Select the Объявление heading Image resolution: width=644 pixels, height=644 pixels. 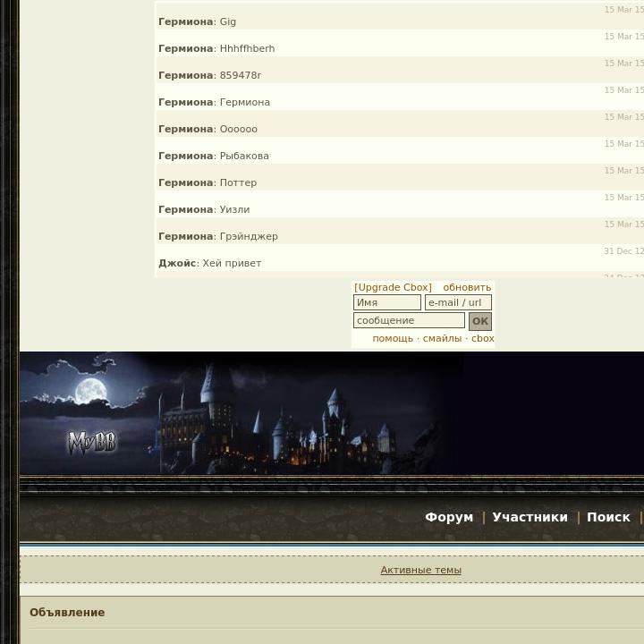point(67,613)
